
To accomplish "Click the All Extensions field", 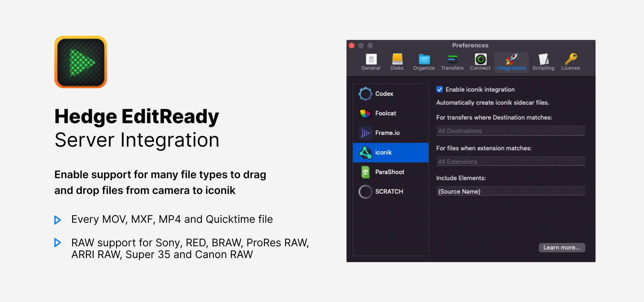I will click(510, 161).
